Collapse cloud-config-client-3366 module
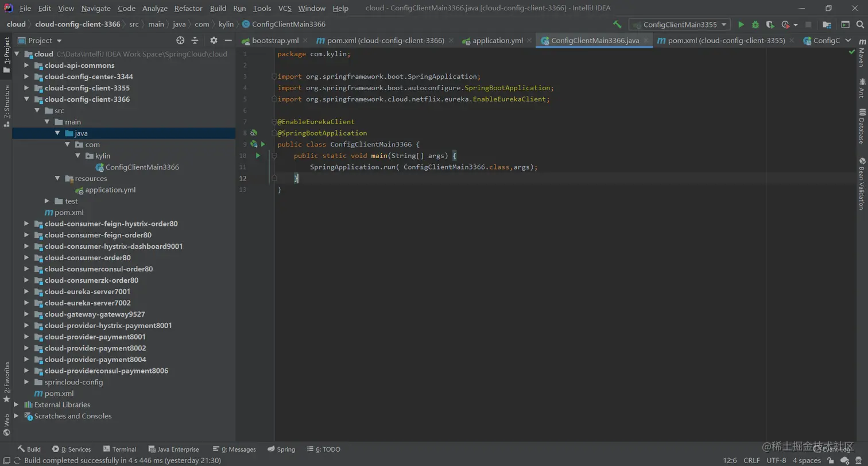This screenshot has width=868, height=466. (26, 99)
